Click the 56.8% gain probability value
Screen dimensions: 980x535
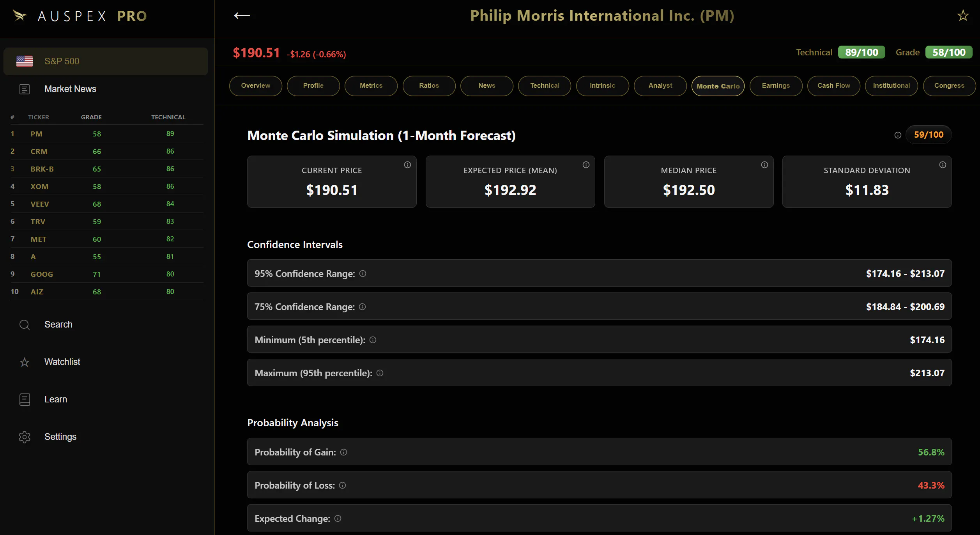point(931,452)
